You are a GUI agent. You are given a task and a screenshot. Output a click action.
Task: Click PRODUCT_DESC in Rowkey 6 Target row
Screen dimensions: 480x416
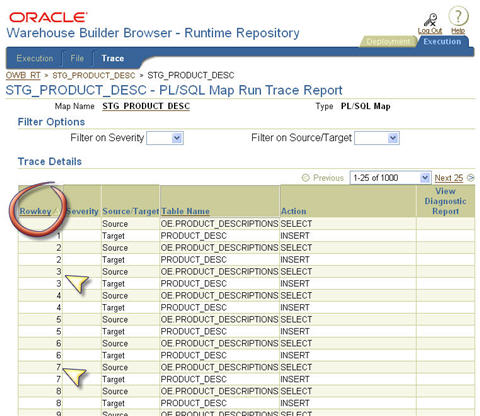(x=193, y=355)
